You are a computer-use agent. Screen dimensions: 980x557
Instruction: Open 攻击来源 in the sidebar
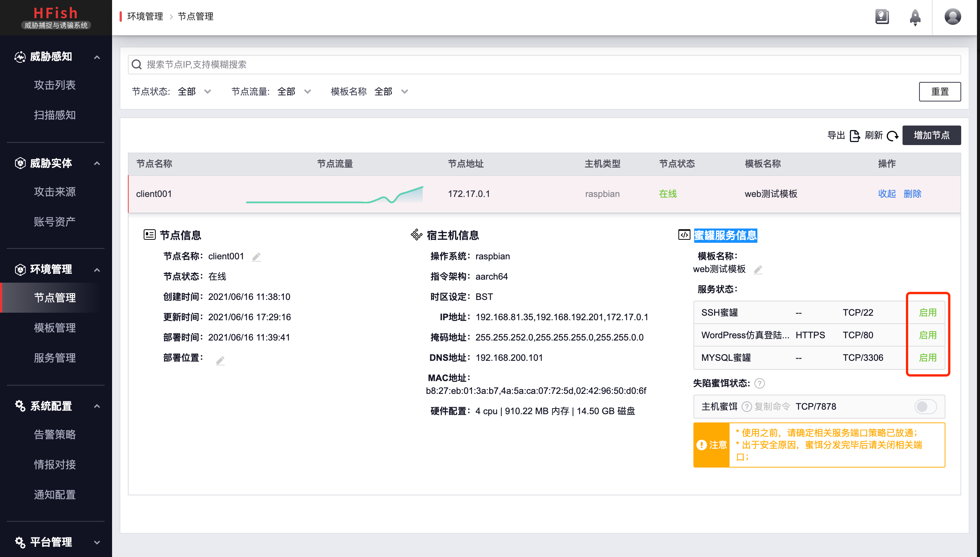tap(55, 191)
